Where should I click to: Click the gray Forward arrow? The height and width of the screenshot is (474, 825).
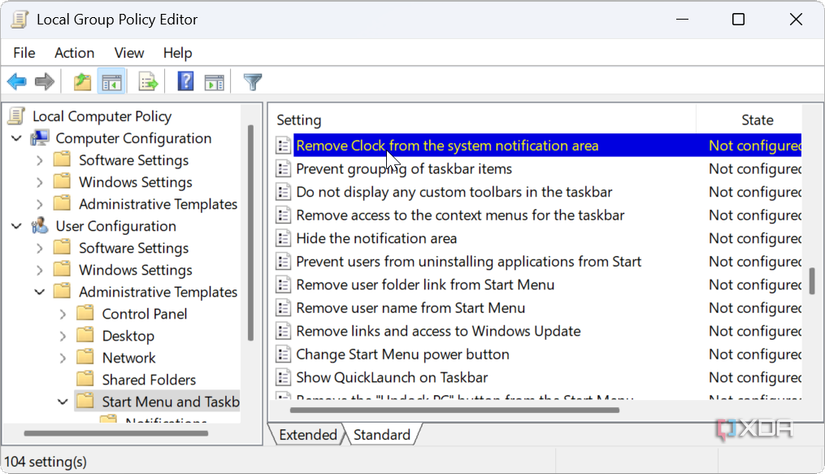(44, 82)
